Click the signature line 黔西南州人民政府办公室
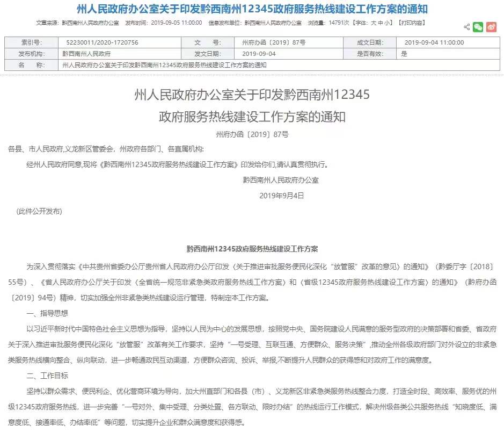 [281, 180]
